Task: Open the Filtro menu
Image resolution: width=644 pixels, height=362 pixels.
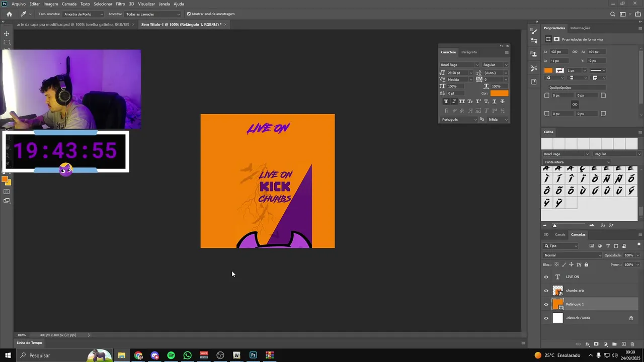Action: tap(120, 4)
